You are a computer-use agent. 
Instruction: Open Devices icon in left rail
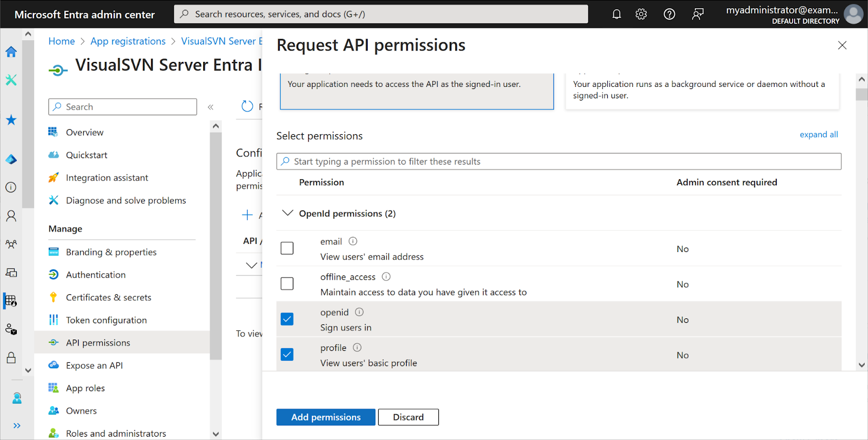(11, 272)
